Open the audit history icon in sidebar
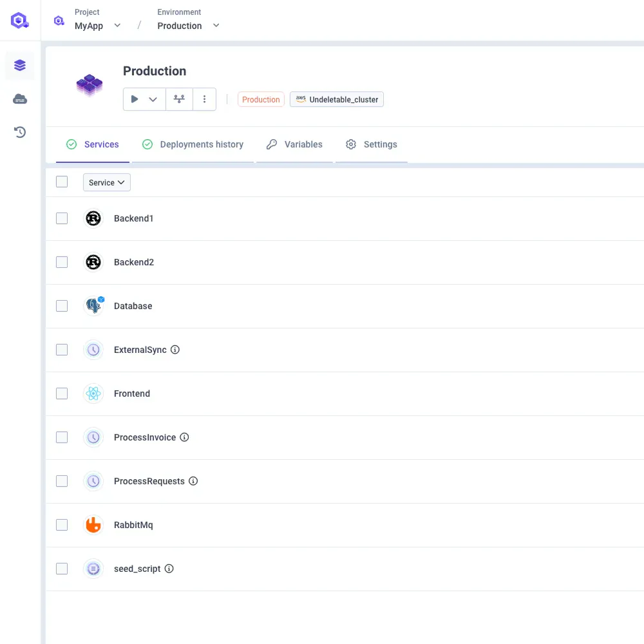This screenshot has width=644, height=644. pos(19,132)
